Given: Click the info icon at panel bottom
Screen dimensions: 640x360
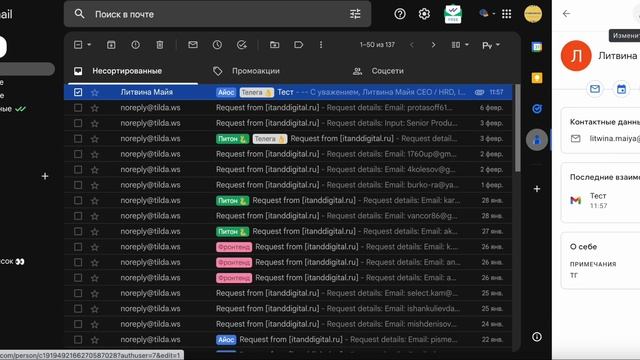Looking at the screenshot, I should [537, 337].
